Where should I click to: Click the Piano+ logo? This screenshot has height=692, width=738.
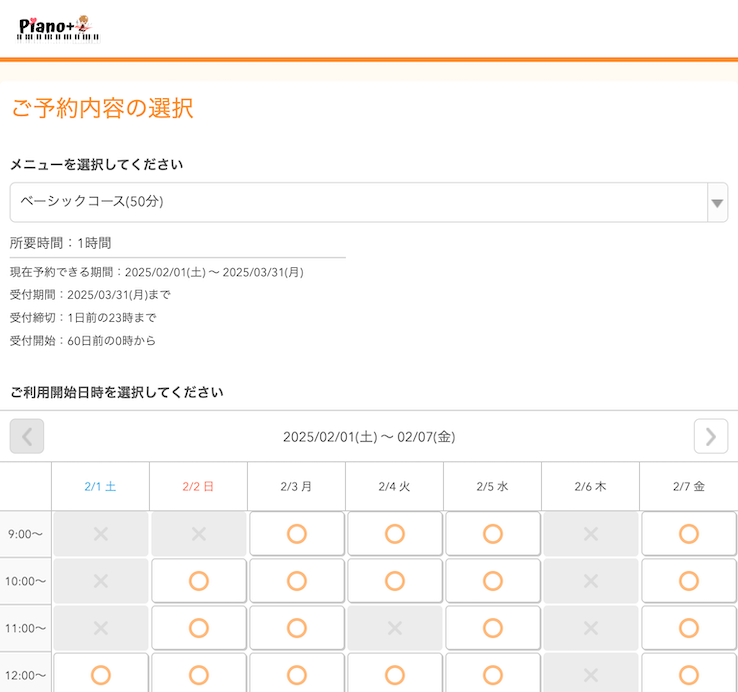58,29
